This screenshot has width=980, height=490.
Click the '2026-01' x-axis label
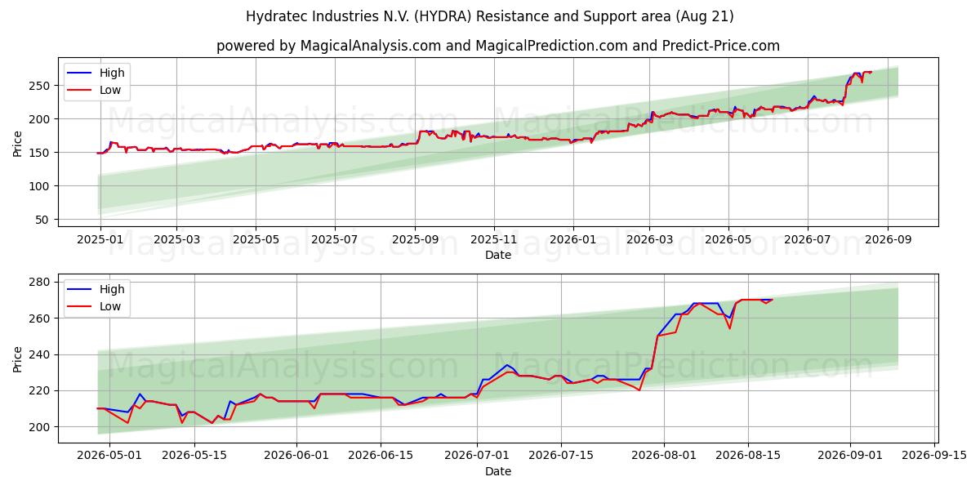(572, 239)
